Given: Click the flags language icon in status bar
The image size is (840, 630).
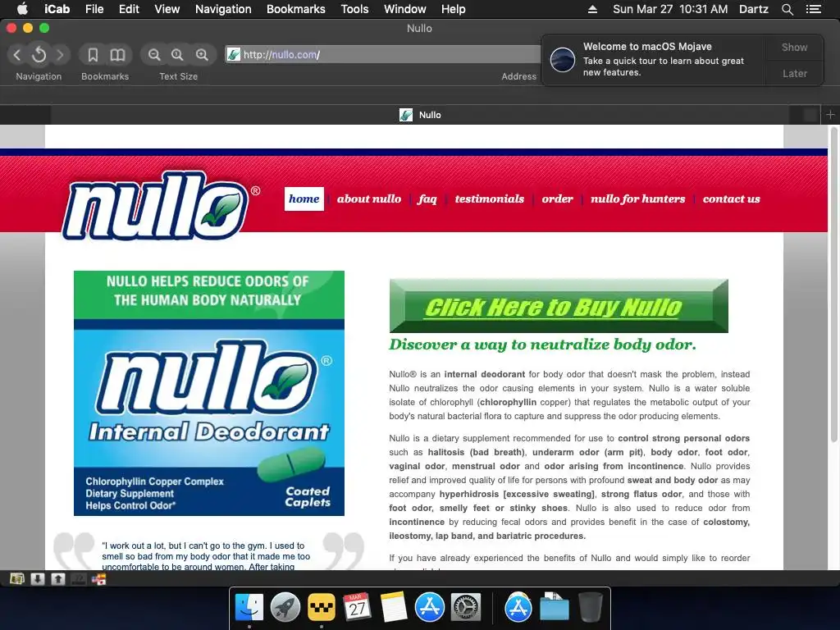Looking at the screenshot, I should [x=99, y=579].
